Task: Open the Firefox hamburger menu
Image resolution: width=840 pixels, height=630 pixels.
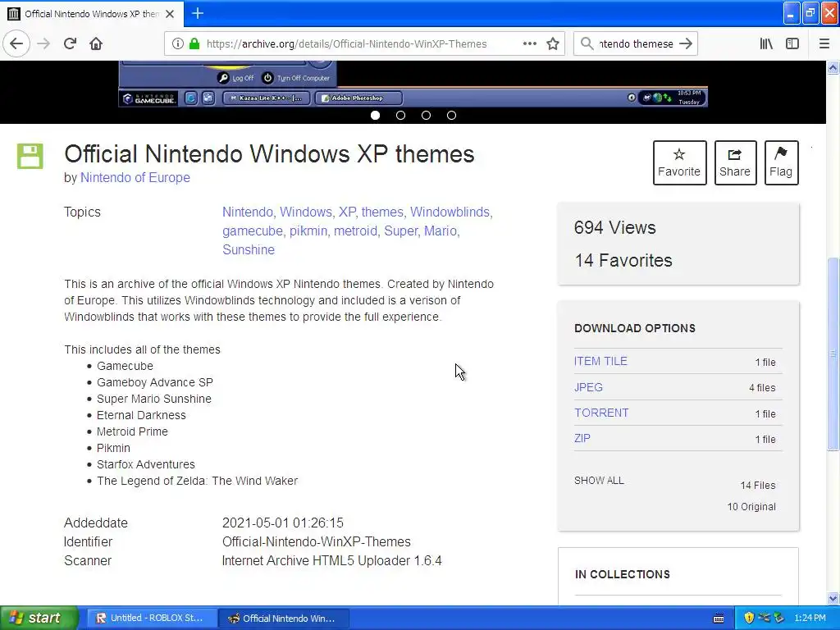Action: [x=824, y=43]
